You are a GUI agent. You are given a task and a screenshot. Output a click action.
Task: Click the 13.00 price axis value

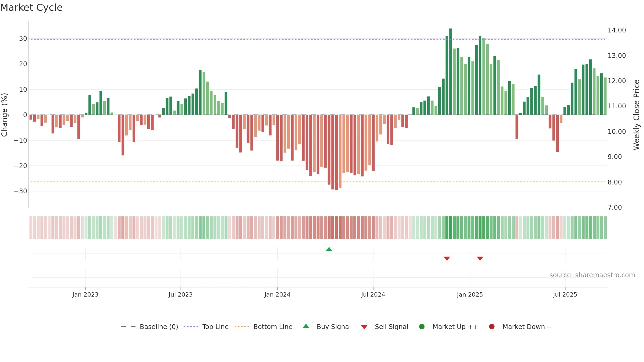click(x=617, y=56)
